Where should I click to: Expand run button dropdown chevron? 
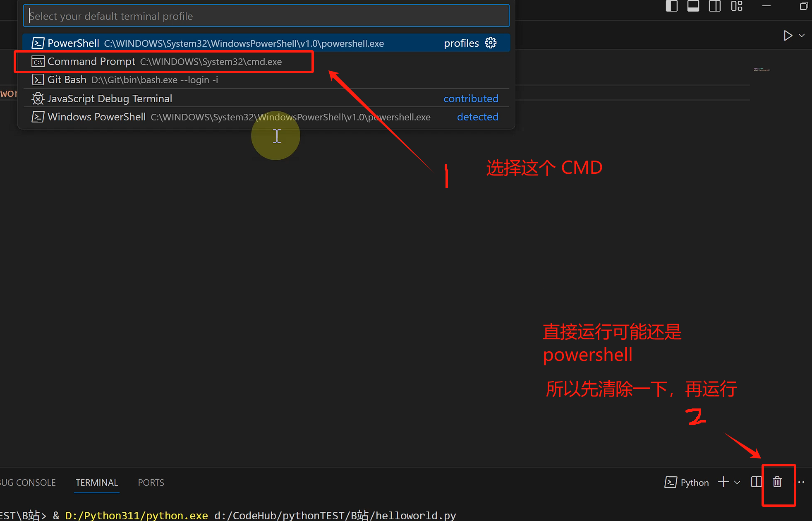[802, 36]
